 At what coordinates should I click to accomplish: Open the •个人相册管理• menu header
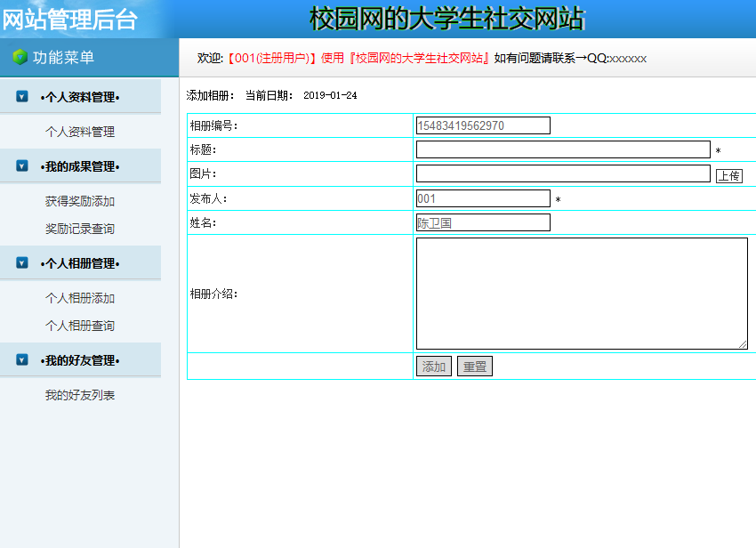(80, 263)
